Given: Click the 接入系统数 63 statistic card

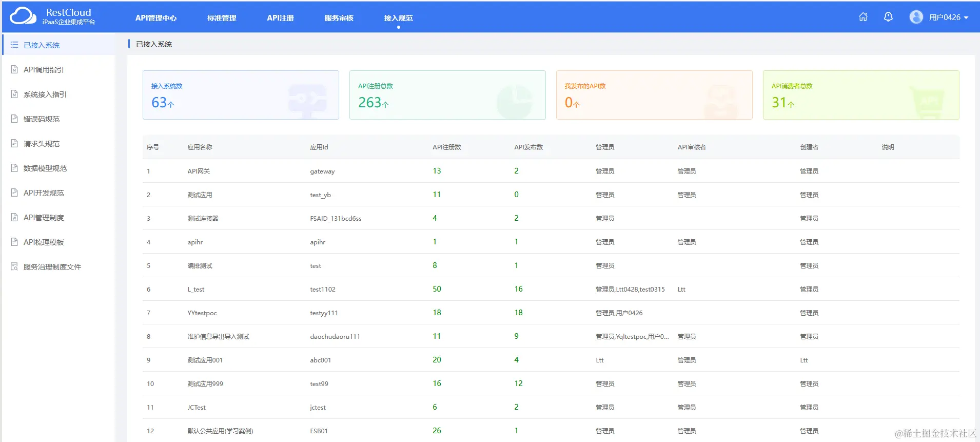Looking at the screenshot, I should click(x=241, y=95).
